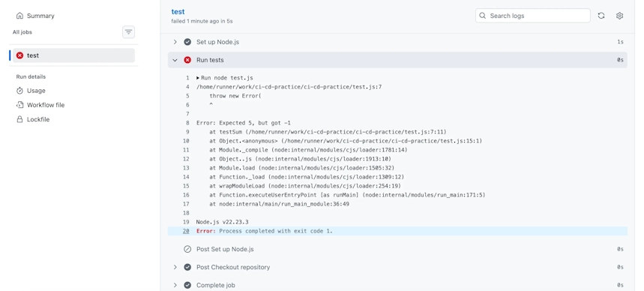Click log line number 17
Viewport: 644px width, 291px height.
(186, 204)
